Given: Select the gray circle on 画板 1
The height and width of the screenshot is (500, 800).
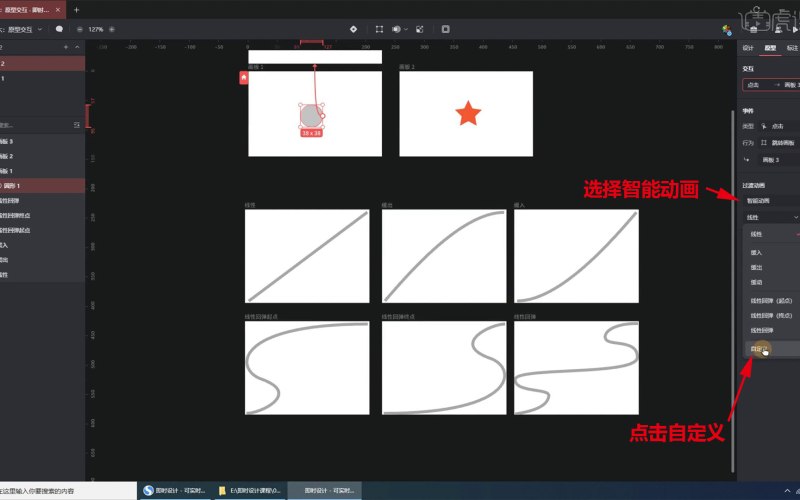Looking at the screenshot, I should (x=311, y=116).
